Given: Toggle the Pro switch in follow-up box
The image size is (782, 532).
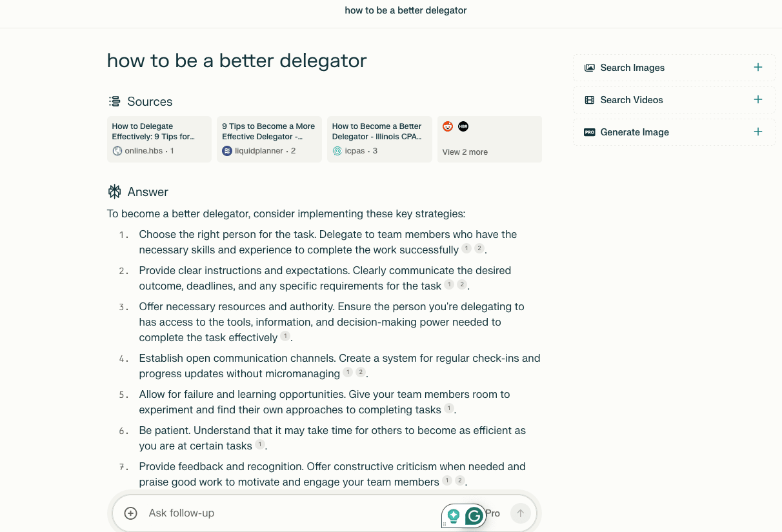Looking at the screenshot, I should click(492, 513).
